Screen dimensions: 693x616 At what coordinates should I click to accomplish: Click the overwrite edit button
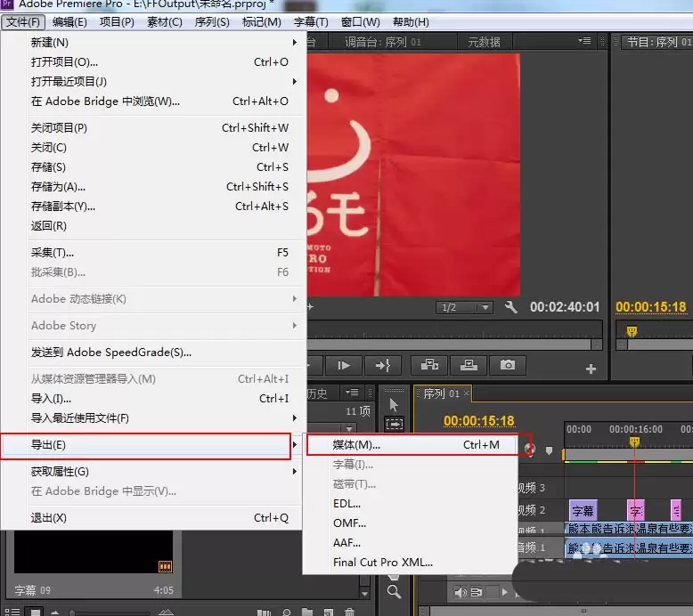click(x=469, y=365)
